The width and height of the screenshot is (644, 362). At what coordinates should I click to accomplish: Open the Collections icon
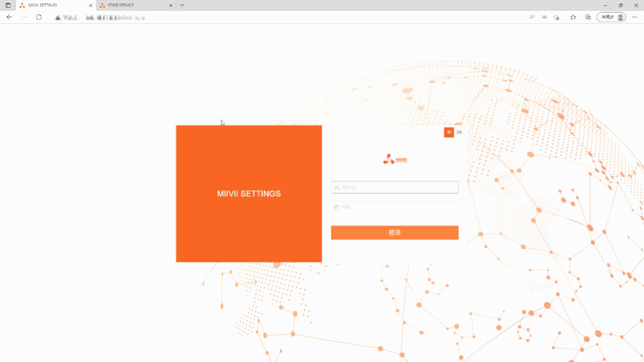coord(588,17)
